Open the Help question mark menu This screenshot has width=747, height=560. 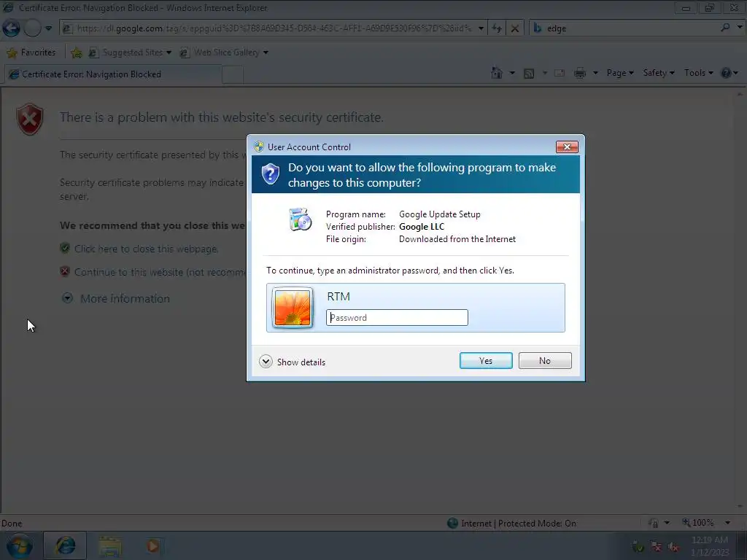click(x=729, y=73)
